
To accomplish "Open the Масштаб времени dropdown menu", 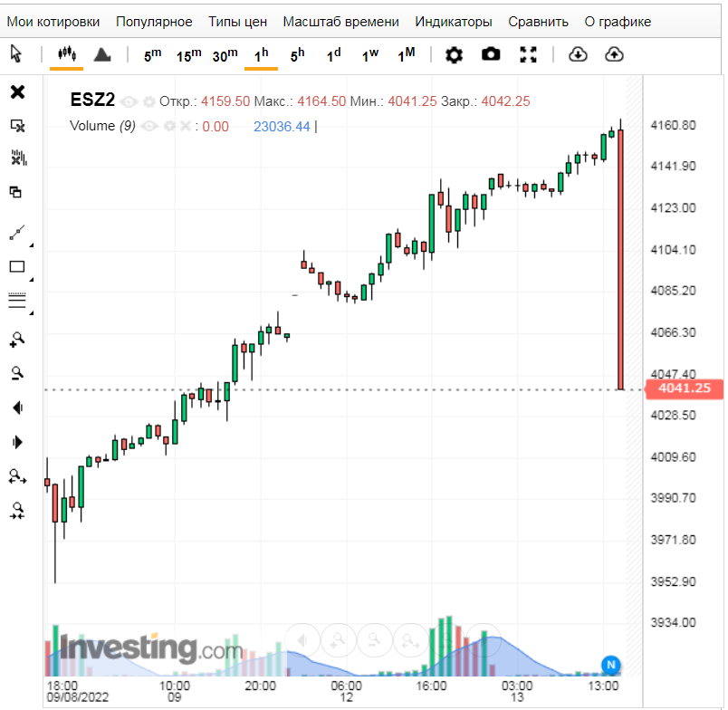I will click(340, 22).
